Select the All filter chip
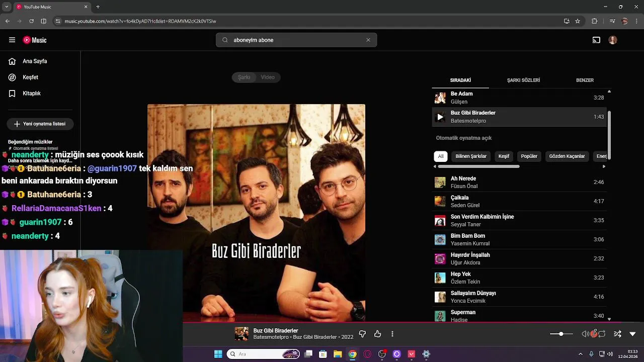 pyautogui.click(x=441, y=156)
